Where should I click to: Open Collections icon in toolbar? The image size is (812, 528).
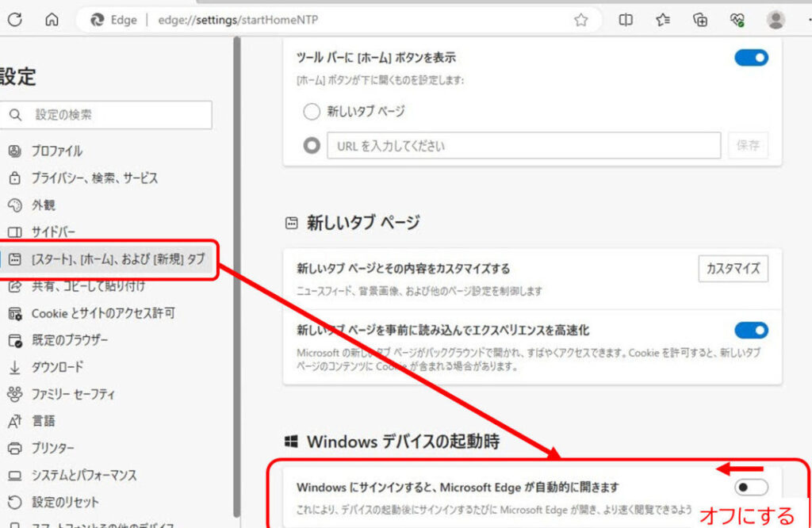click(700, 21)
